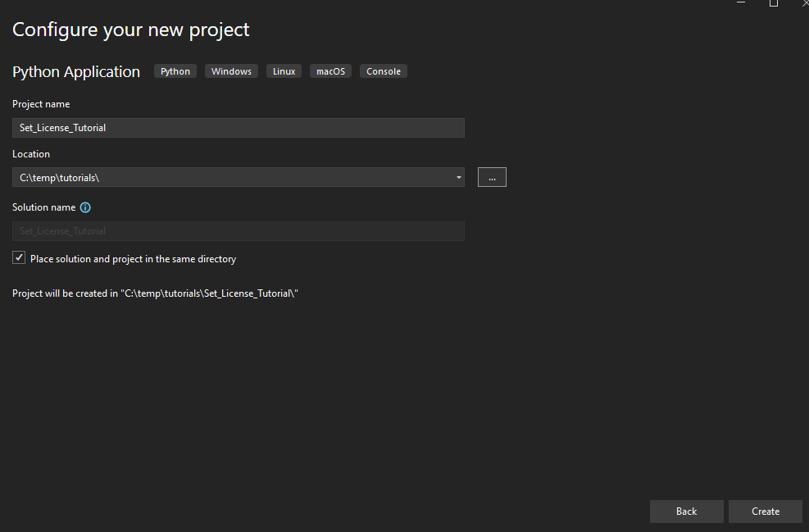Click the 'Project will be created in' path text
This screenshot has width=809, height=532.
coord(155,293)
